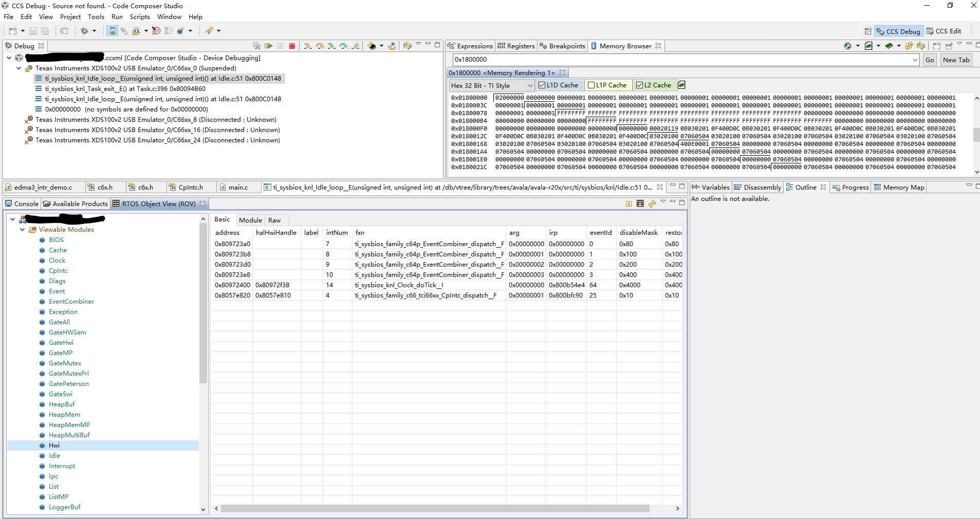The image size is (980, 519).
Task: Open the New Breakpoint dropdown arrow
Action: click(x=190, y=31)
